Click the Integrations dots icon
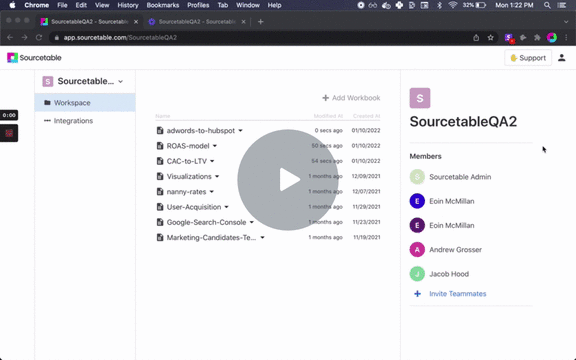 tap(47, 120)
